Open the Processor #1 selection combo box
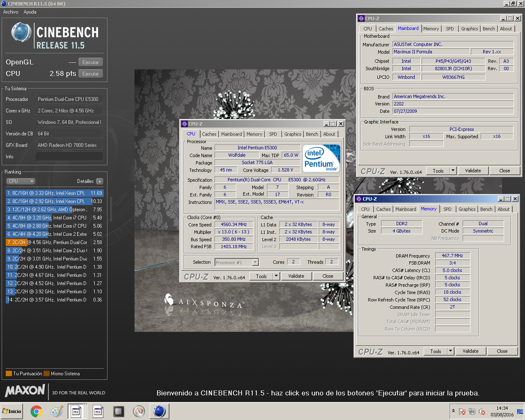Viewport: 525px width, 420px height. [x=237, y=262]
